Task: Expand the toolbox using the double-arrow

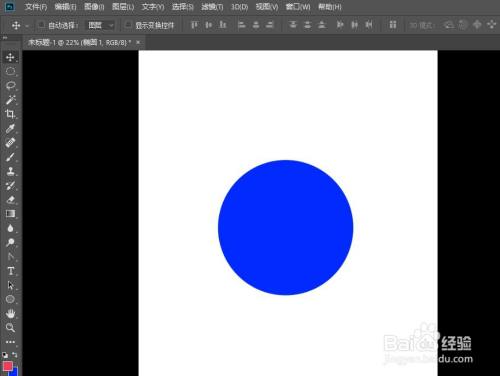Action: pyautogui.click(x=5, y=38)
